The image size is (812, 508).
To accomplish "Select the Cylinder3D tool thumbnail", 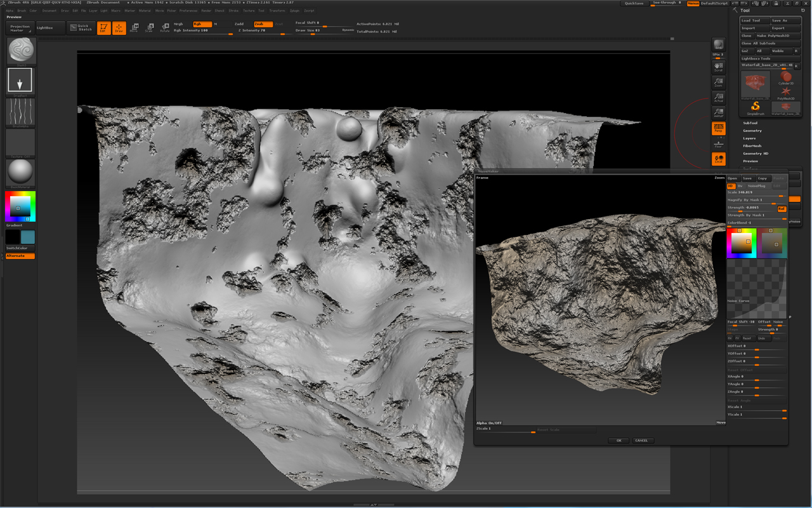I will pos(786,79).
